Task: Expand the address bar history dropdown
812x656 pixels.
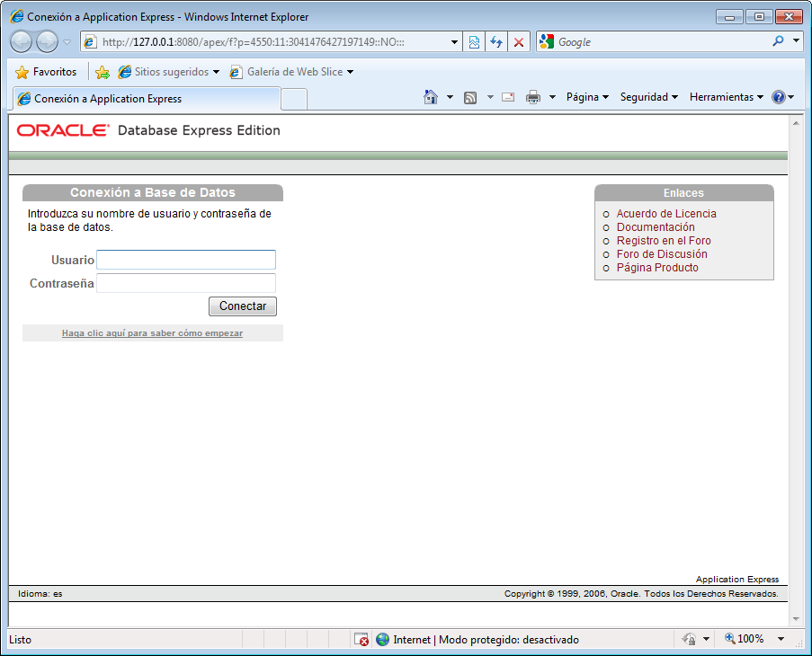Action: [454, 42]
